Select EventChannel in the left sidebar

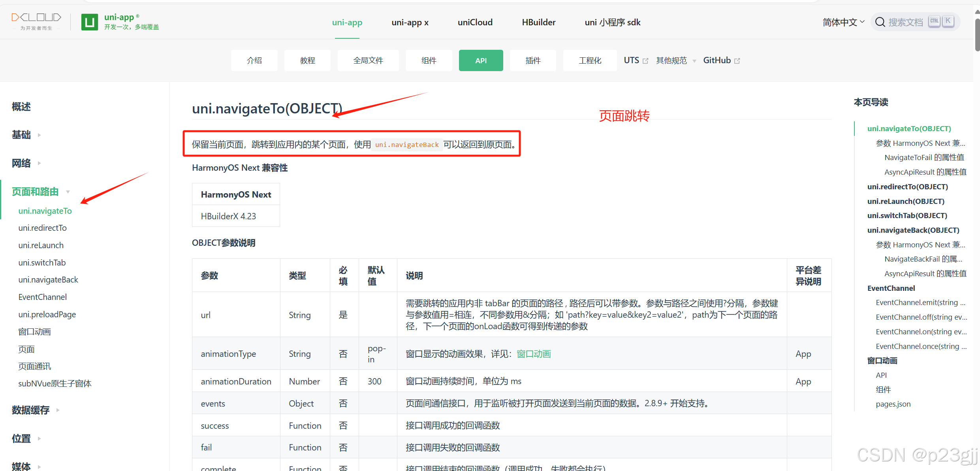coord(43,297)
